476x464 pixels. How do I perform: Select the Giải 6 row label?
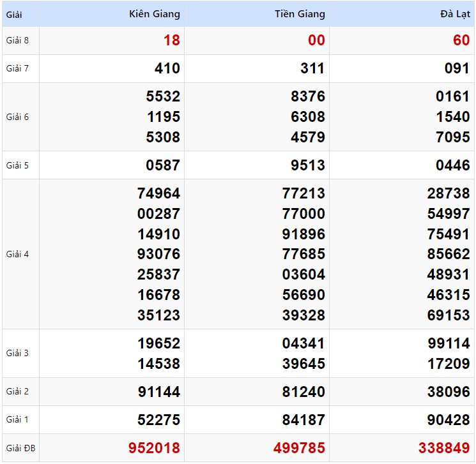pos(17,117)
